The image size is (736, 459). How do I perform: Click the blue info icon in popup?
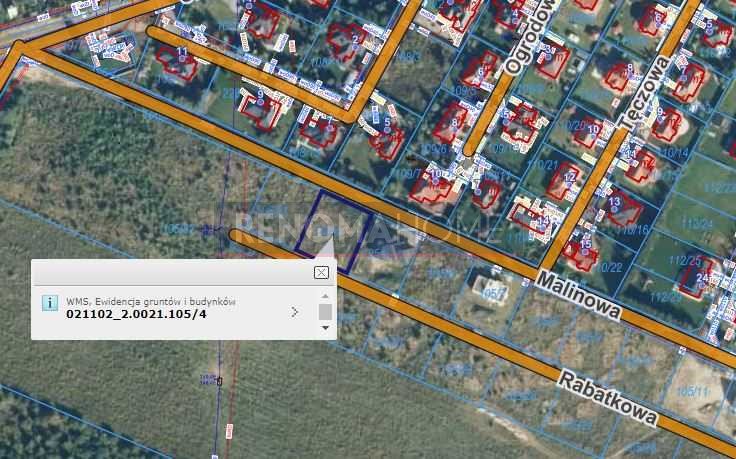coord(49,303)
